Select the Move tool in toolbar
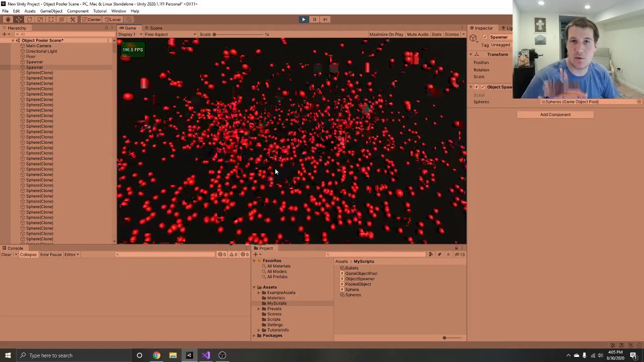The image size is (644, 362). pos(19,20)
